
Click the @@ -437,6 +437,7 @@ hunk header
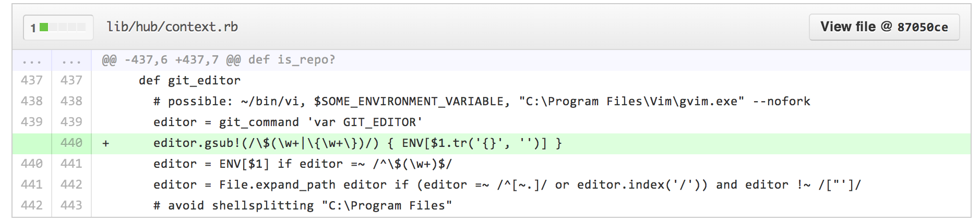tap(219, 60)
